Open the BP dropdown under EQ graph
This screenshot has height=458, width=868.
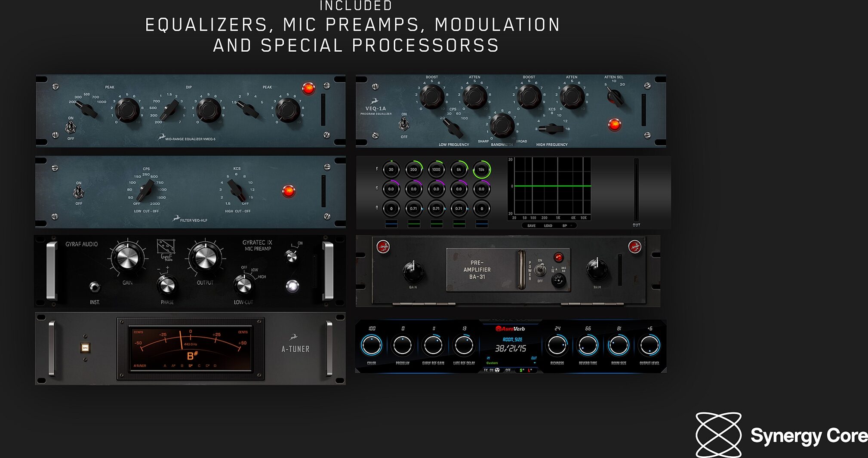(x=567, y=225)
